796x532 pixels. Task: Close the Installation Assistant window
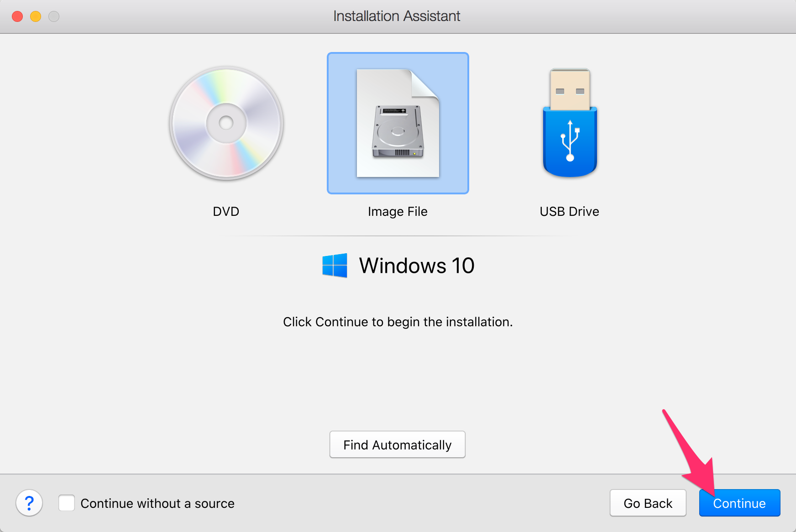coord(17,16)
